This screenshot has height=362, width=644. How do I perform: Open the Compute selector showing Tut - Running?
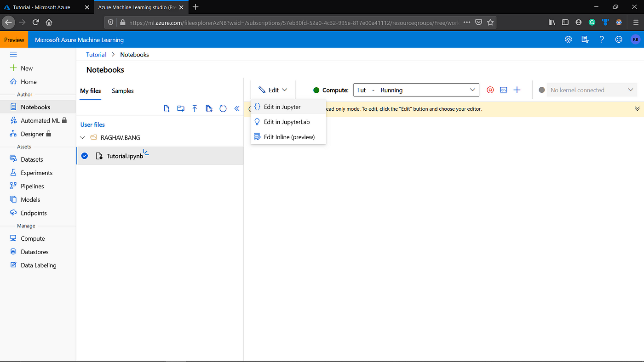416,90
